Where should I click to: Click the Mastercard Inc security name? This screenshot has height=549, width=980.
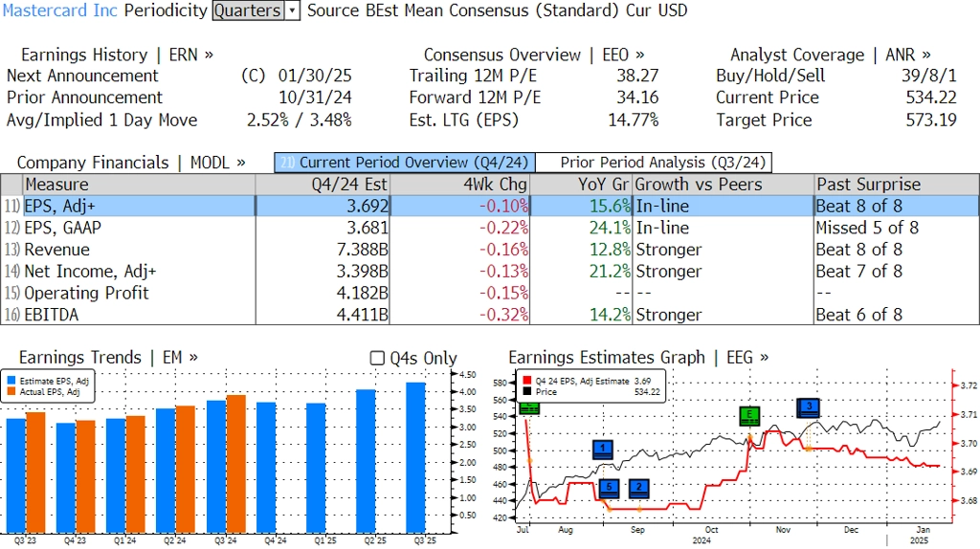click(60, 11)
